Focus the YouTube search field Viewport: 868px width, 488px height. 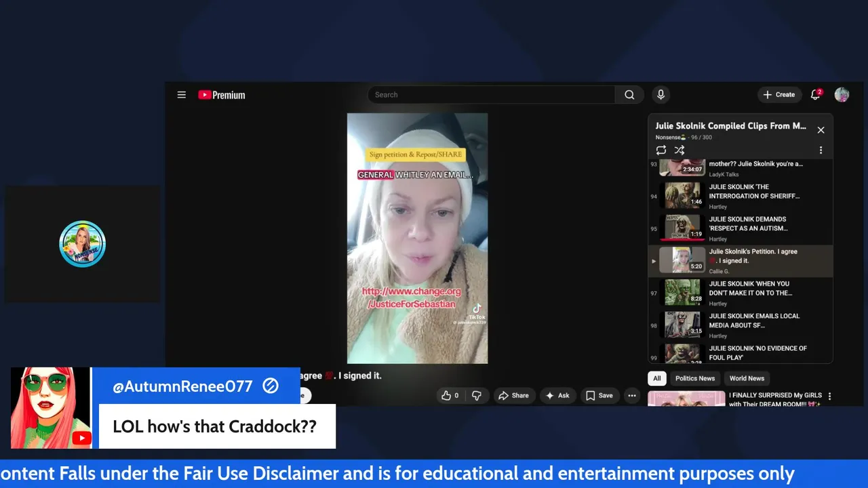pyautogui.click(x=491, y=95)
